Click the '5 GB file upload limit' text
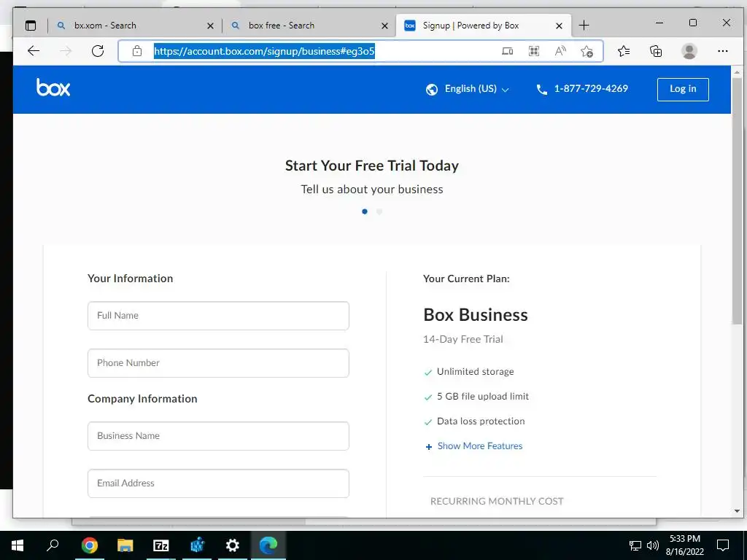The height and width of the screenshot is (560, 747). click(x=483, y=397)
